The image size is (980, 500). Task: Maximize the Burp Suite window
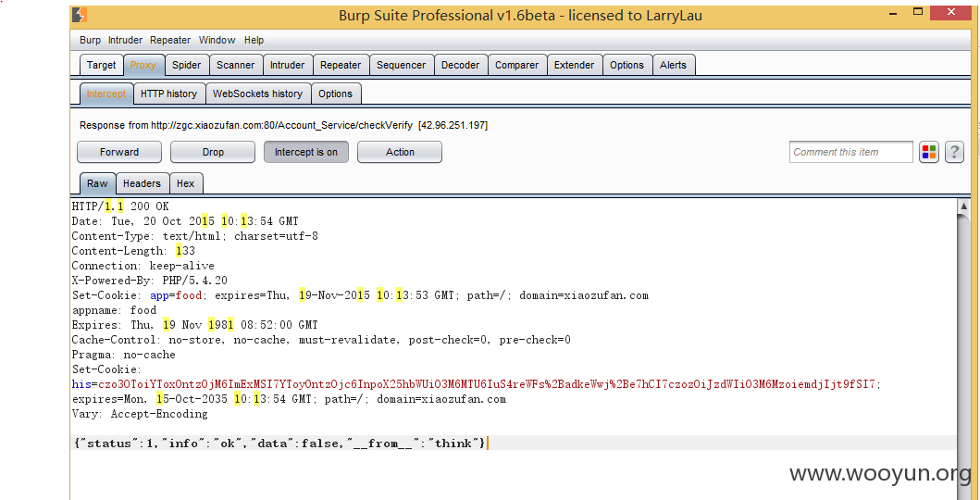[917, 11]
